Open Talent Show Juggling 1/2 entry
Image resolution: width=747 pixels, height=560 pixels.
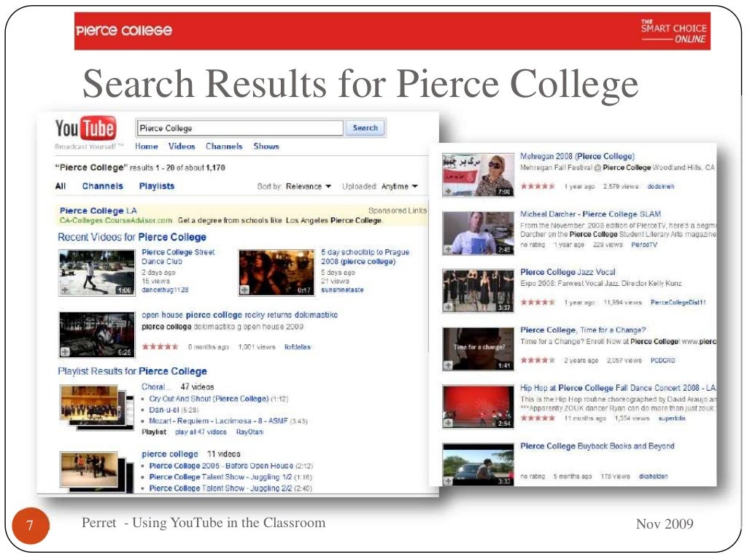[x=220, y=477]
